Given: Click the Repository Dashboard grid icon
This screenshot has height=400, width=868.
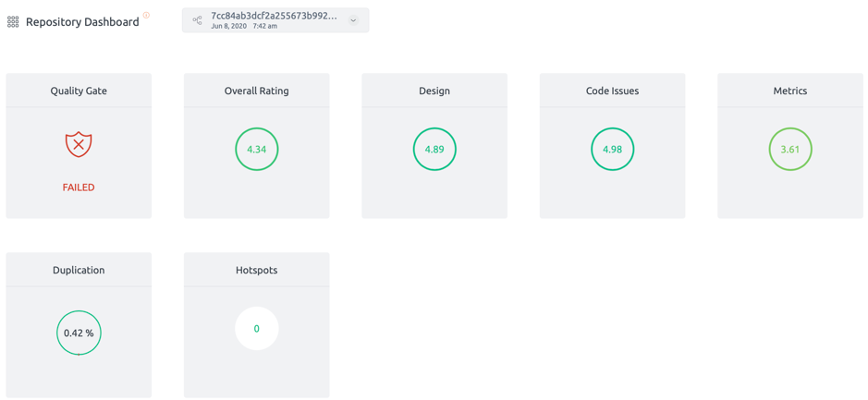Looking at the screenshot, I should pos(13,22).
